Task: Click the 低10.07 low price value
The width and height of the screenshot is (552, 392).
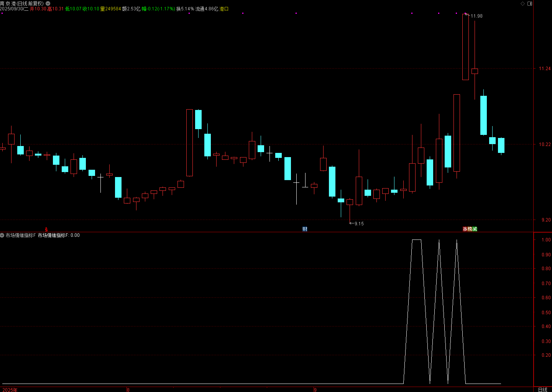Action: tap(73, 9)
